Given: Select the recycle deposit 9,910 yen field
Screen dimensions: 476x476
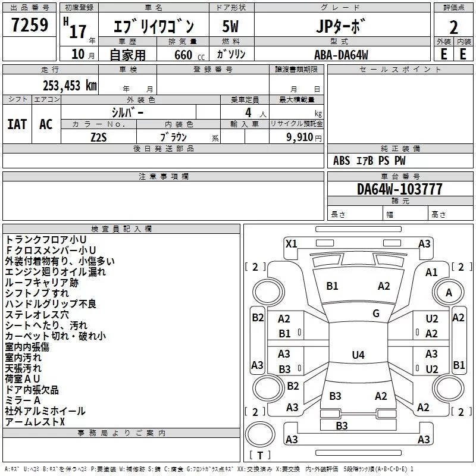Looking at the screenshot, I should point(296,137).
